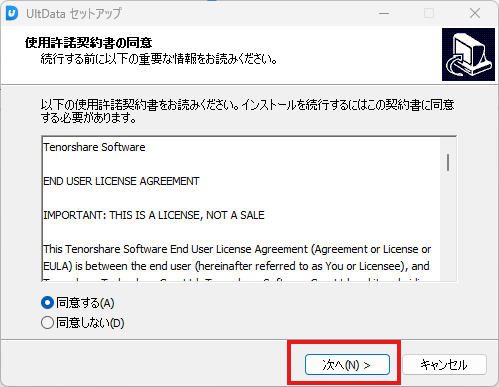The height and width of the screenshot is (387, 499).
Task: Minimize the UltData setup window
Action: coord(384,13)
